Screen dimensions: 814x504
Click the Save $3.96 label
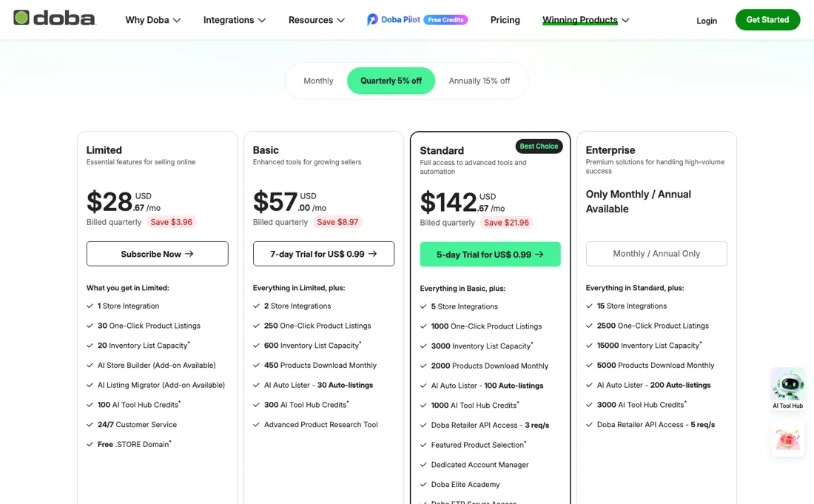(x=172, y=222)
